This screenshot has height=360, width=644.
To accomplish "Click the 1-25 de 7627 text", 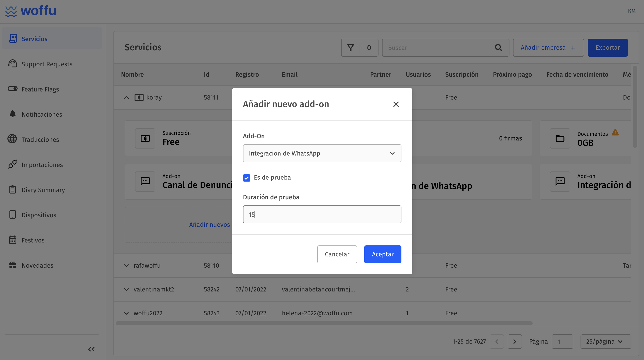I will (x=469, y=342).
